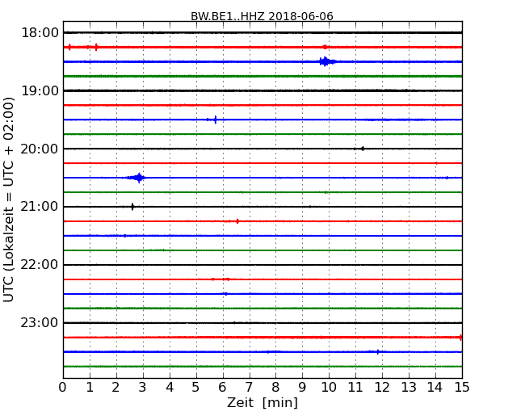Click the large blue seismic event near minute 3
This screenshot has width=525, height=420.
(138, 178)
